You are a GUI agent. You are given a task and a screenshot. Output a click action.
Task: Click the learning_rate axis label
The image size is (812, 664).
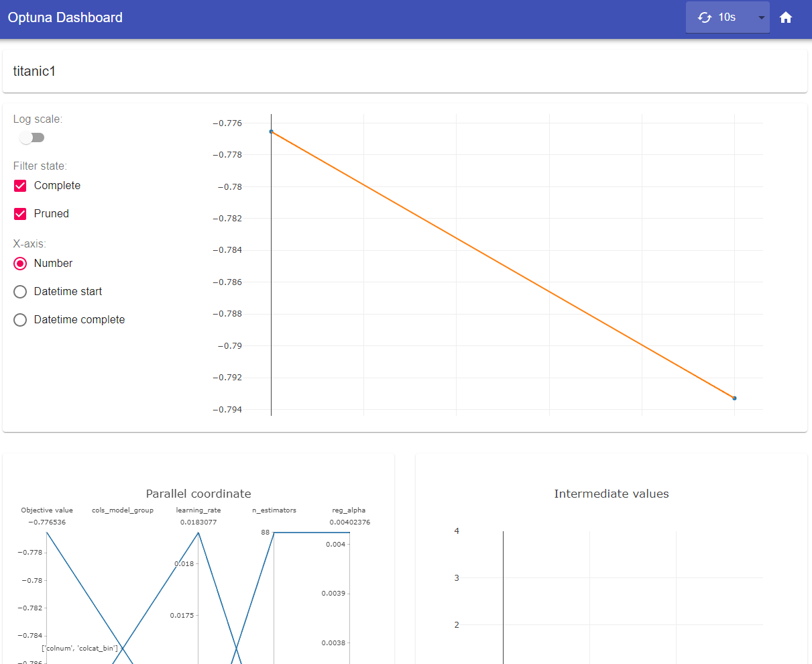coord(198,510)
